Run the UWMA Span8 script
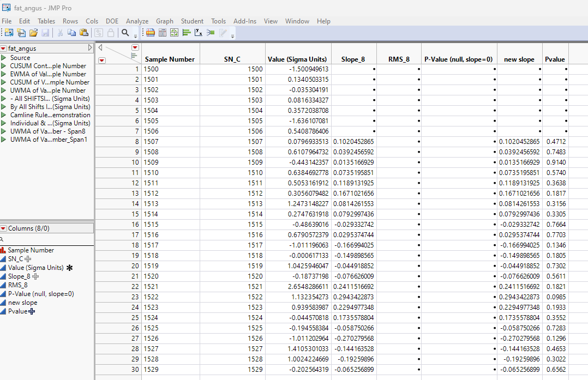Screen dimensions: 588x380 4,131
